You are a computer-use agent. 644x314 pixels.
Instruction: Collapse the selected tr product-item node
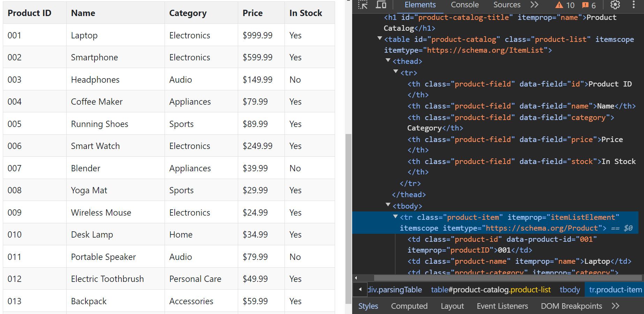pos(395,216)
